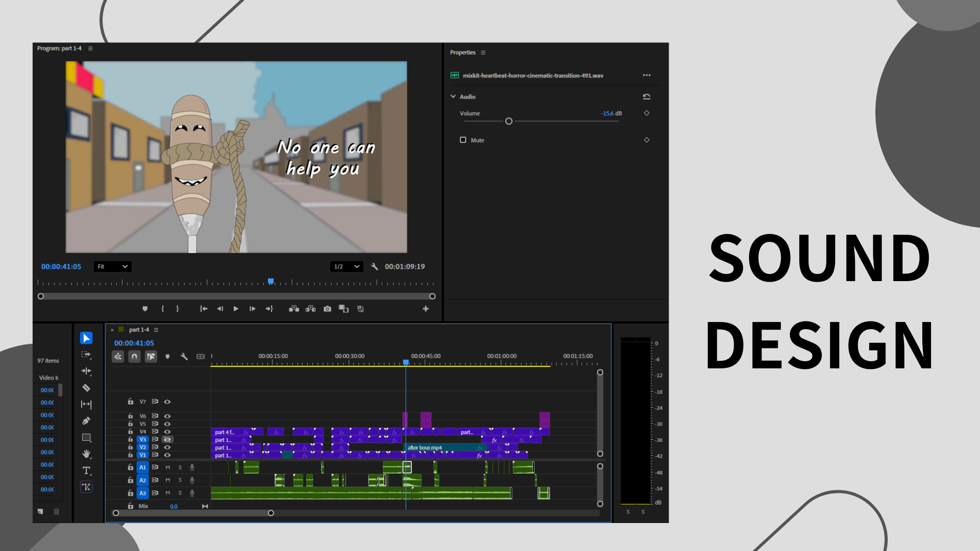980x551 pixels.
Task: Solo track A2 with S button
Action: pos(180,480)
